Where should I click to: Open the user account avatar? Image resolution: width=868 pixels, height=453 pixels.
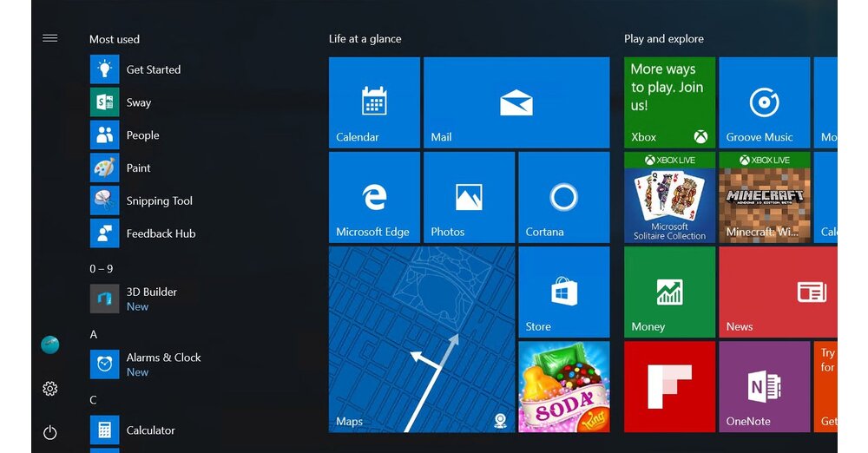49,345
